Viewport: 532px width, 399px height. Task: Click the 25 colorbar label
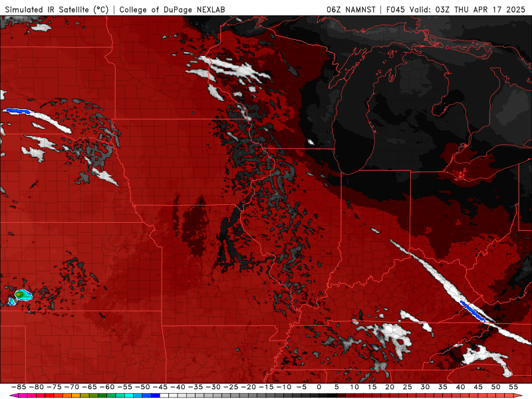coord(407,387)
